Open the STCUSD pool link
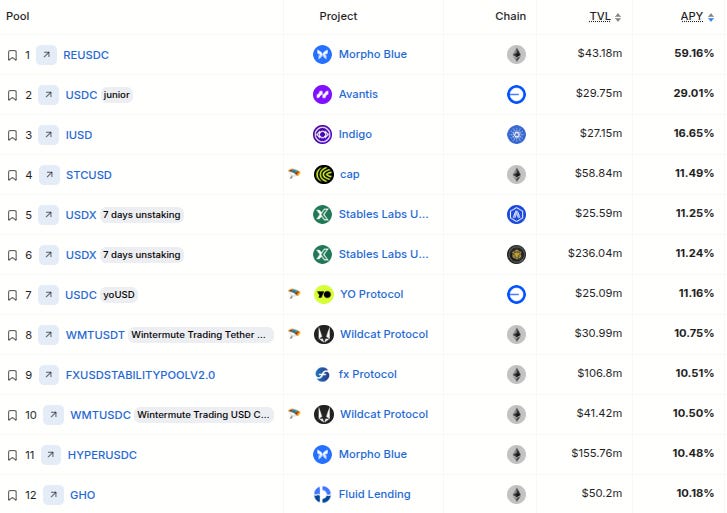Viewport: 727px width, 513px height. [89, 175]
